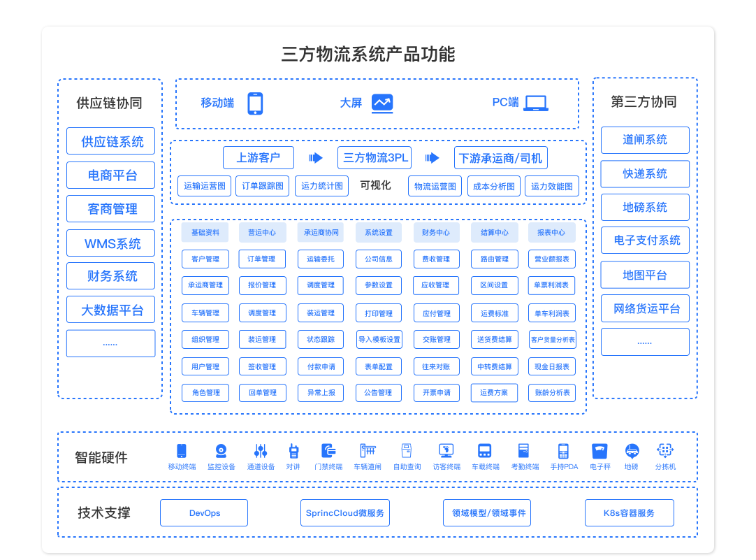Click the 技术支撑 section label
Image resolution: width=756 pixels, height=560 pixels.
pos(104,512)
